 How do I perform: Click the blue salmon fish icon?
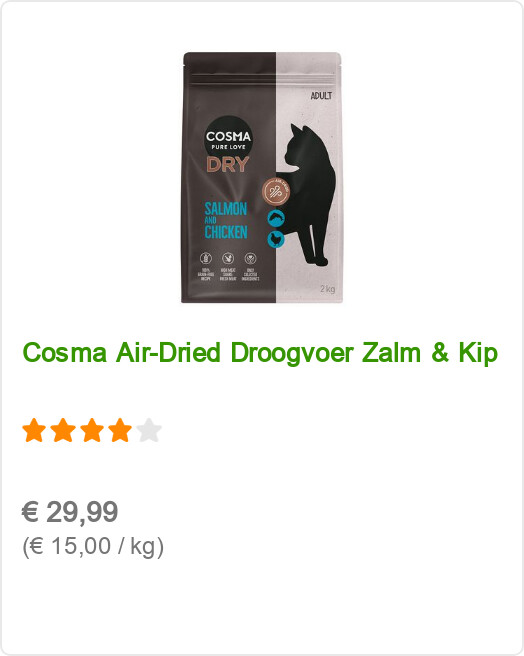coord(276,219)
